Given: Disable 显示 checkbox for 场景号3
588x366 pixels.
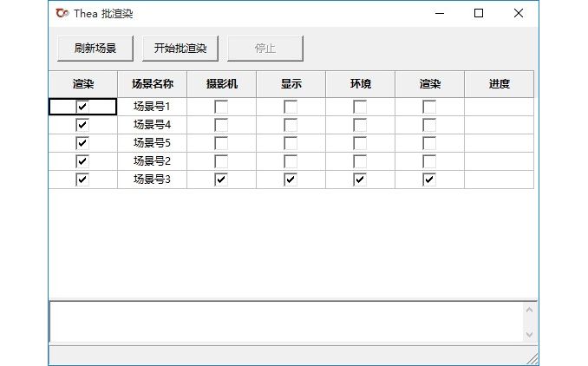Looking at the screenshot, I should 291,180.
